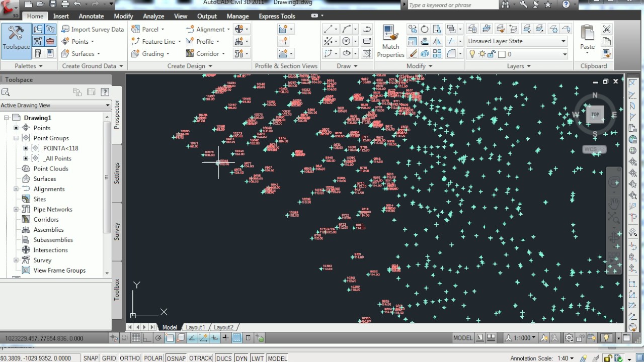Image resolution: width=644 pixels, height=362 pixels.
Task: Select the Rotate modify tool
Action: 425,29
